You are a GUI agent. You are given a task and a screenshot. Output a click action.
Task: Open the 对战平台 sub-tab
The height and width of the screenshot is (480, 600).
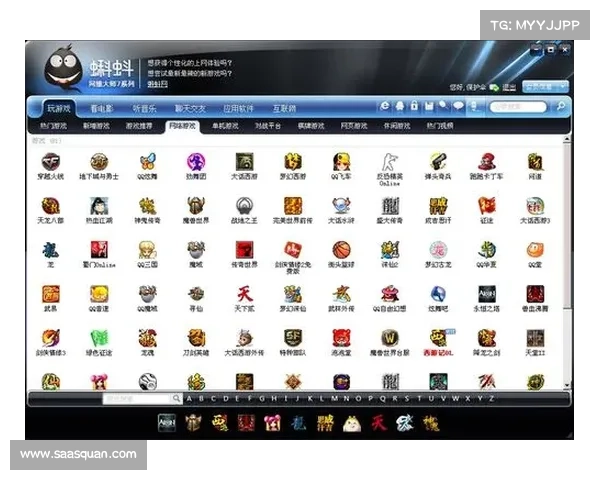pyautogui.click(x=268, y=126)
